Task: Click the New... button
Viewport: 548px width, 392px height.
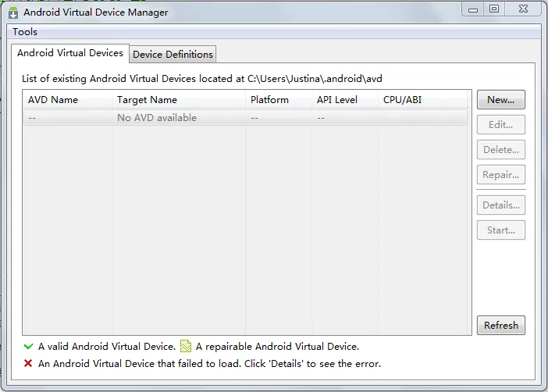Action: pos(501,100)
